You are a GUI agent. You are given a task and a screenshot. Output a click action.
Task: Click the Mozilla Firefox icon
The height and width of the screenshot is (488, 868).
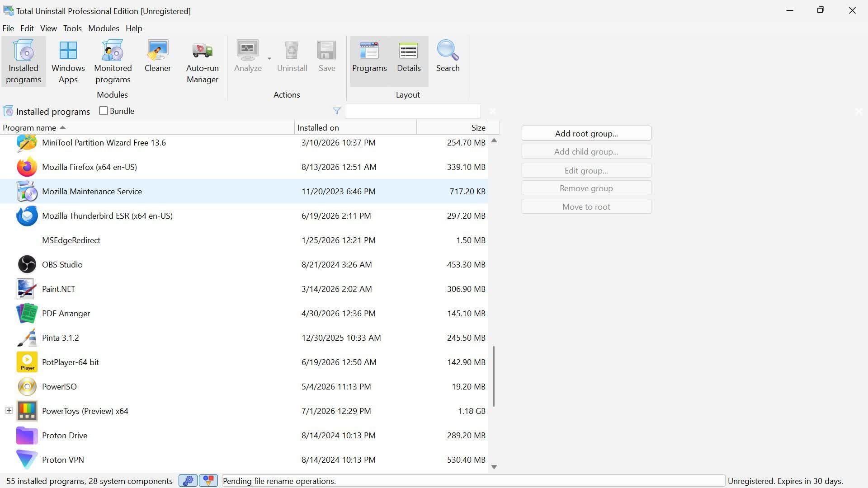(x=27, y=167)
